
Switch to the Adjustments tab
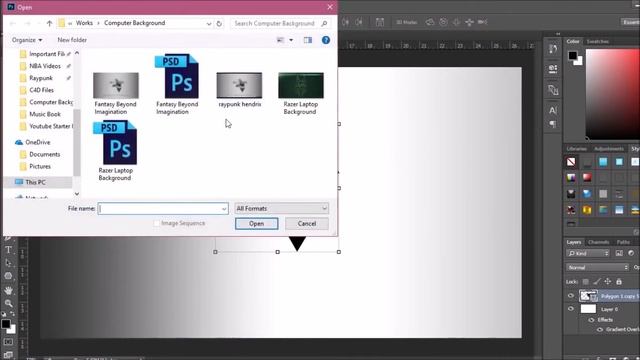click(x=609, y=149)
